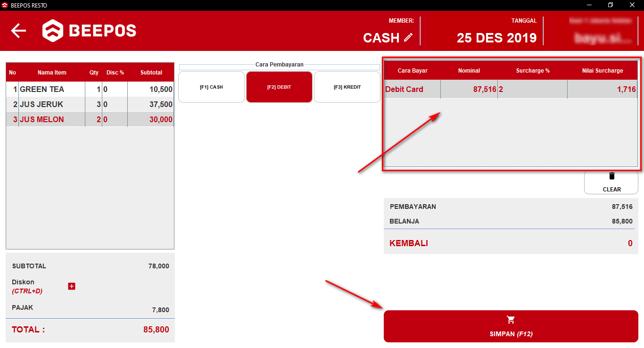This screenshot has height=348, width=644.
Task: Click the SUBTOTAL amount 78,000
Action: [x=159, y=266]
